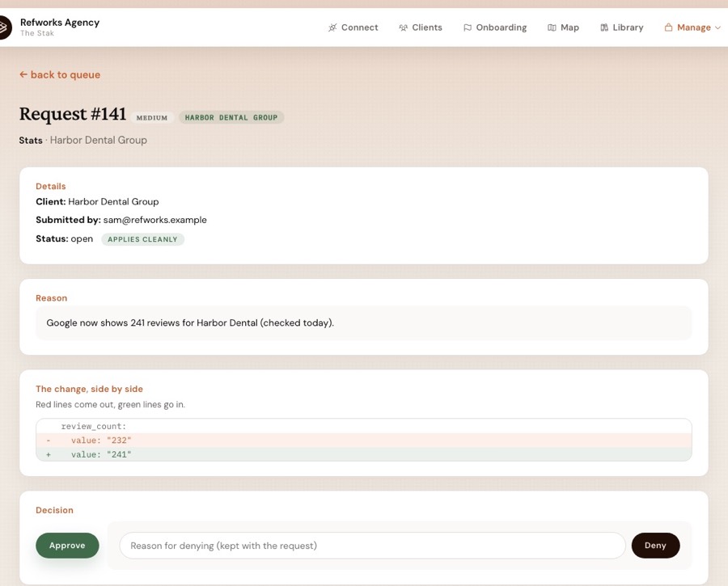Switch to the Library section
The height and width of the screenshot is (586, 728).
point(622,27)
